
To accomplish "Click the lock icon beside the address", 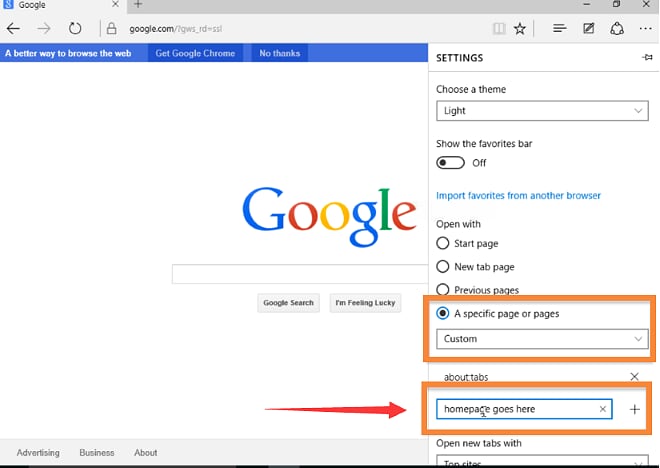I will pos(112,29).
